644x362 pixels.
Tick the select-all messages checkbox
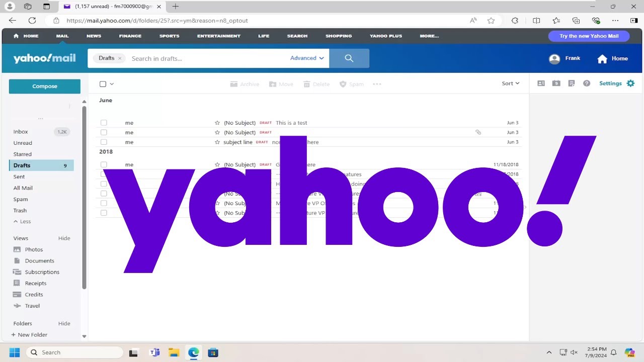tap(103, 84)
